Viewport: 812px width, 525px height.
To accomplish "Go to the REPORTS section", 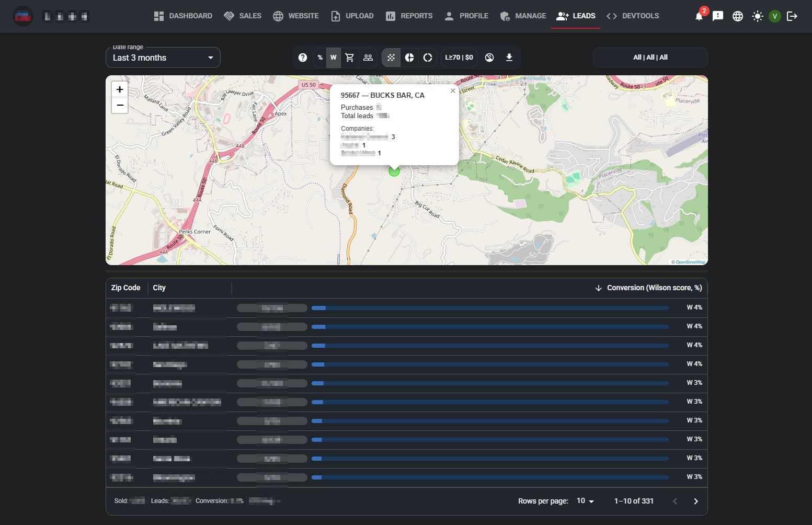I will 409,16.
